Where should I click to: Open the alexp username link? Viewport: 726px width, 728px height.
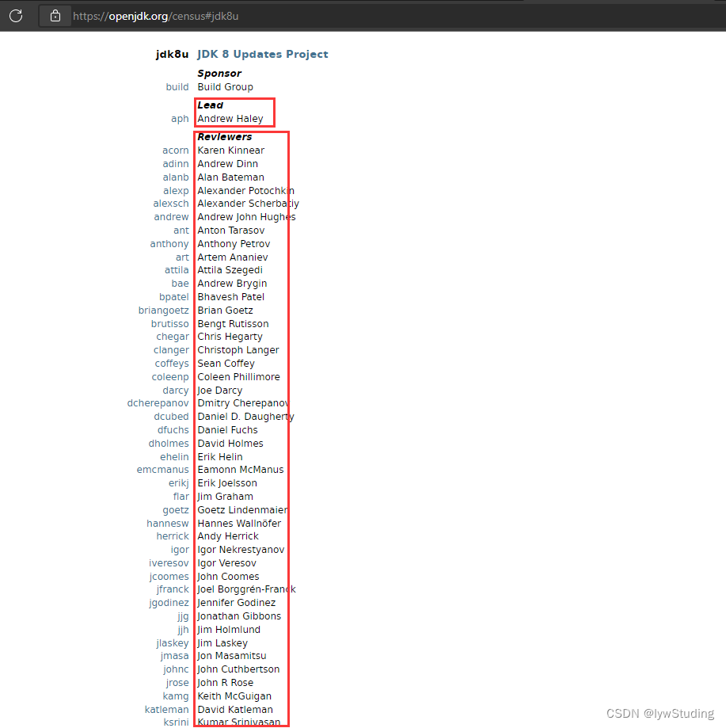176,191
